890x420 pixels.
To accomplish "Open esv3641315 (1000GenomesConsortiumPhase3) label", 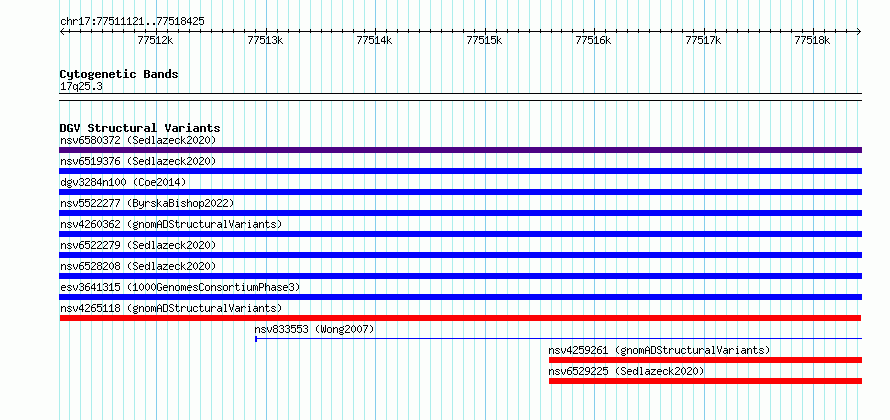I will (x=180, y=287).
